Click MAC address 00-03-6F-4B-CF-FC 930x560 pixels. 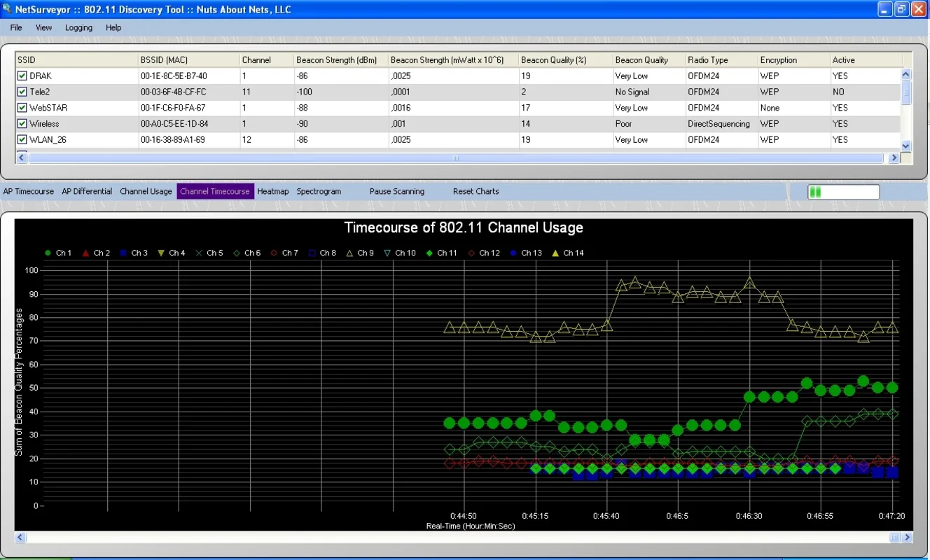tap(173, 92)
